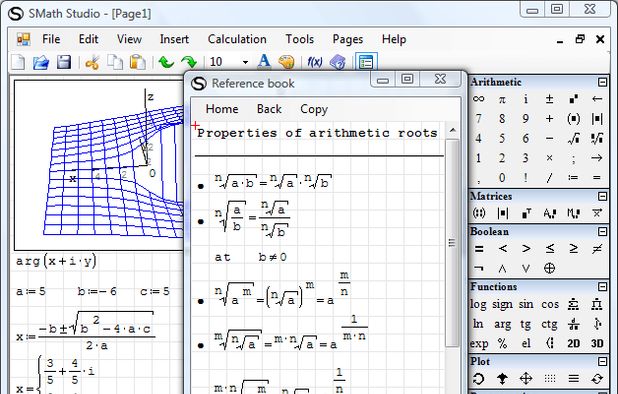Click Back in the Reference book

269,109
